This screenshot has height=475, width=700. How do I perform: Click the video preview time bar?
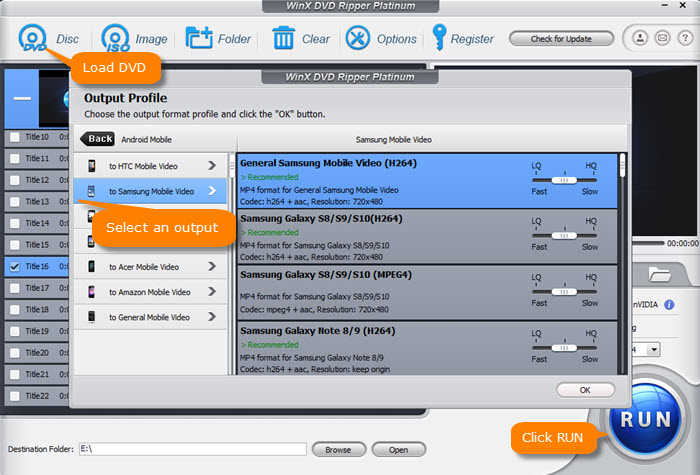[x=648, y=243]
